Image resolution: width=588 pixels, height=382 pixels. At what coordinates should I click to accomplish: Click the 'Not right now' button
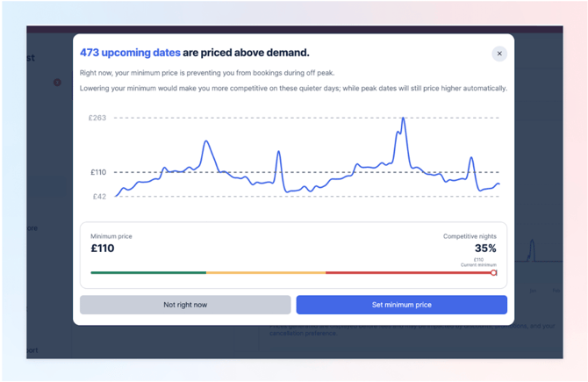click(185, 305)
